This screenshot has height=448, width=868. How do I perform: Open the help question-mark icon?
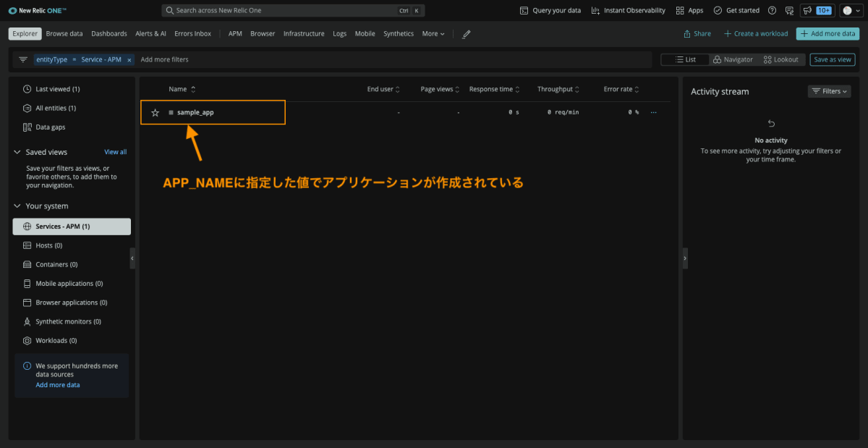(772, 11)
